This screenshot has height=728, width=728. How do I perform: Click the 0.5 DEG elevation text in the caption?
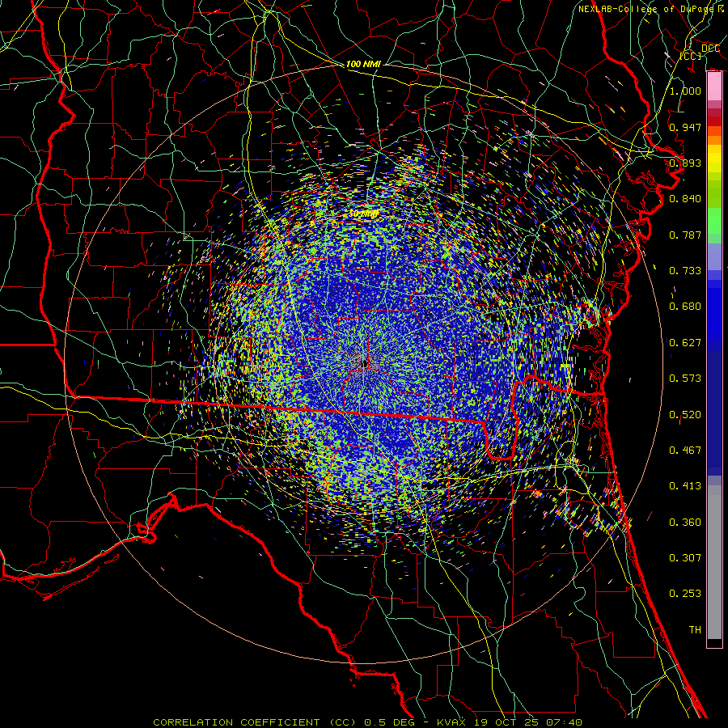coord(389,722)
